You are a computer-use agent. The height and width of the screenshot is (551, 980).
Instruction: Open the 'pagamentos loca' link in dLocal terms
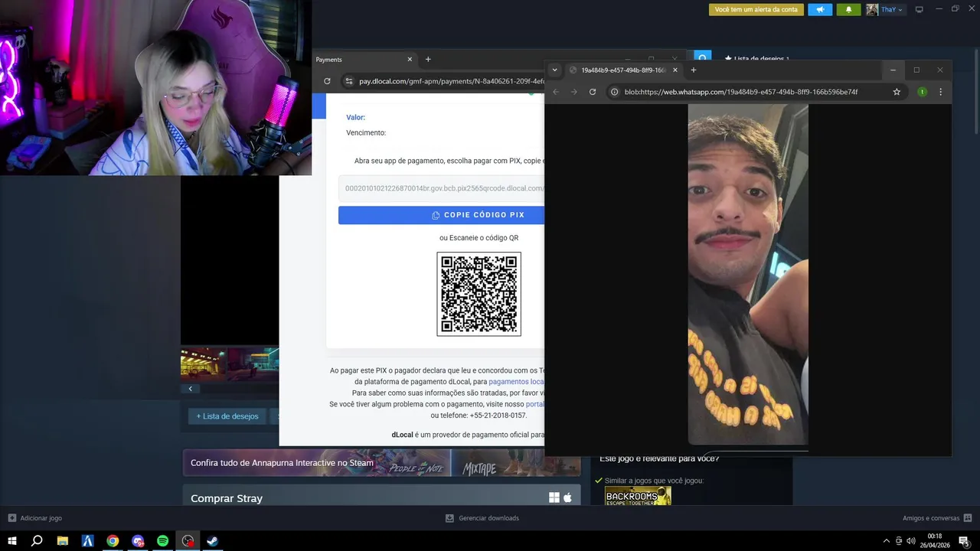pos(516,381)
